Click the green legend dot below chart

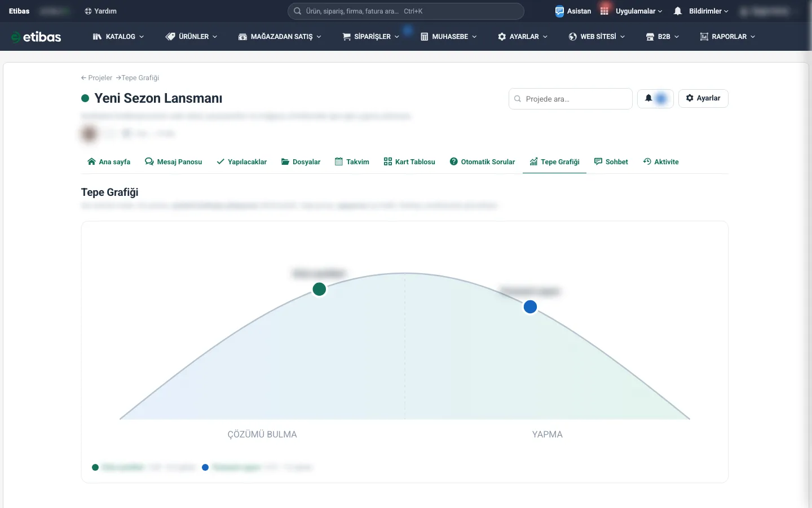95,467
